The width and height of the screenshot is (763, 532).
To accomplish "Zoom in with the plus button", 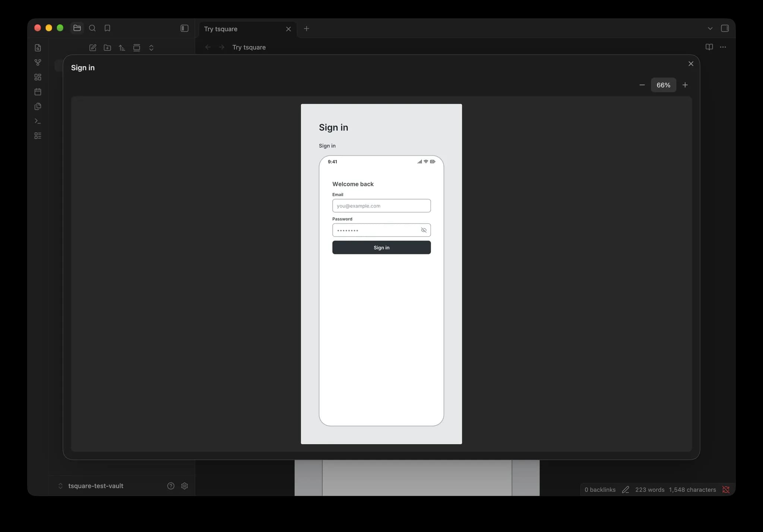I will 685,85.
